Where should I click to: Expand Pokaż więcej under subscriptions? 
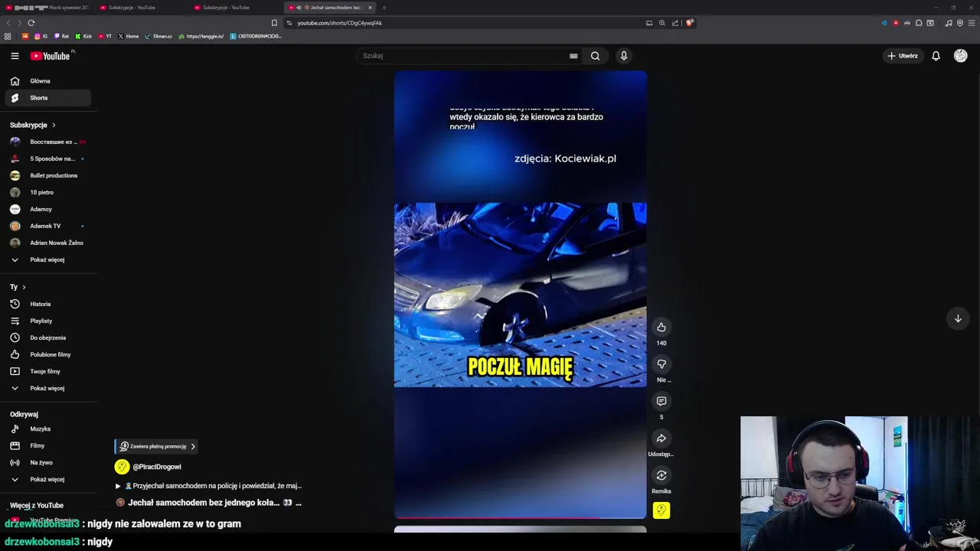pos(48,259)
